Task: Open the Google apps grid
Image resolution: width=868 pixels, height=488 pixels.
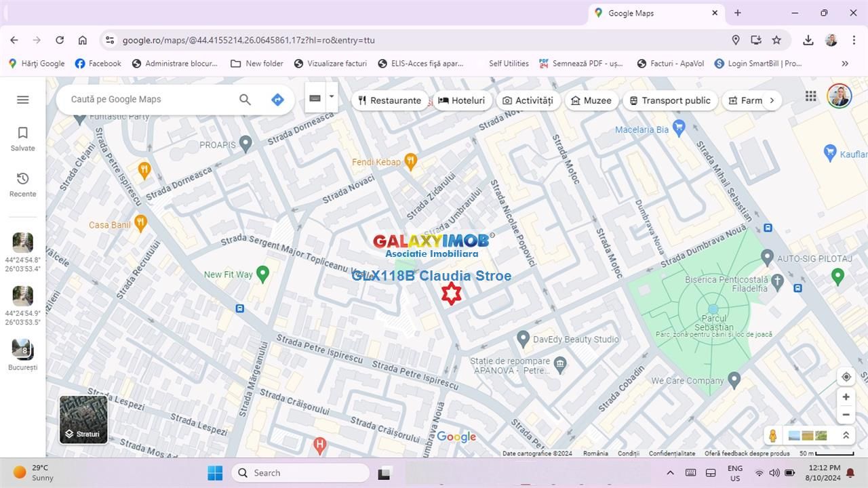Action: coord(810,96)
